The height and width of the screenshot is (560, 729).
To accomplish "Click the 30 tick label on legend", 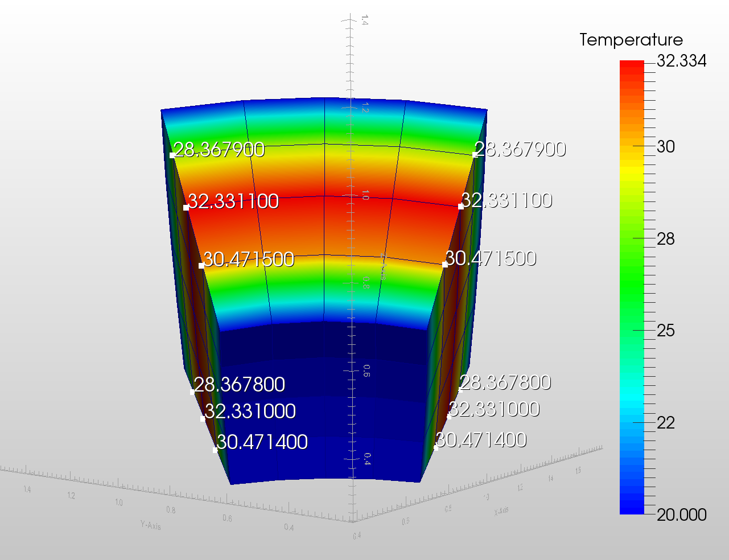I will point(666,147).
